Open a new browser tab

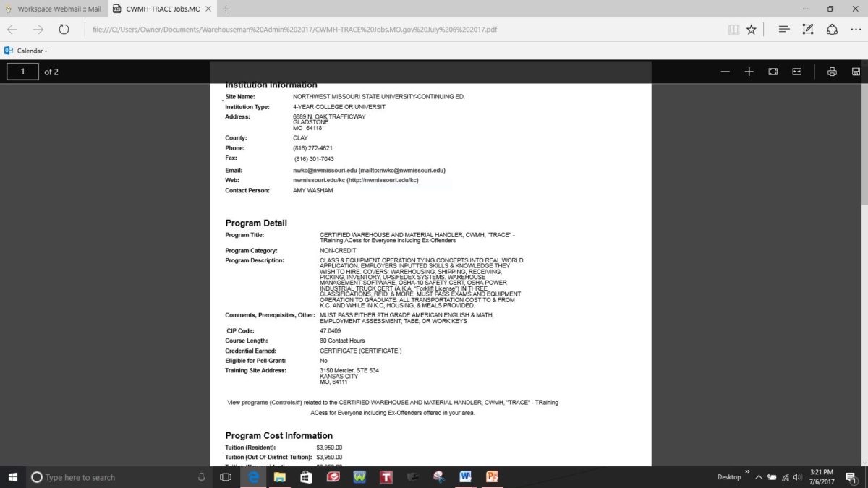pyautogui.click(x=226, y=9)
